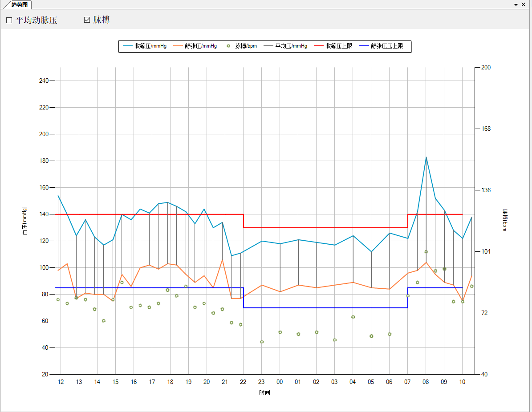The image size is (532, 412).
Task: Click the 22 hour tick label
Action: click(x=243, y=382)
